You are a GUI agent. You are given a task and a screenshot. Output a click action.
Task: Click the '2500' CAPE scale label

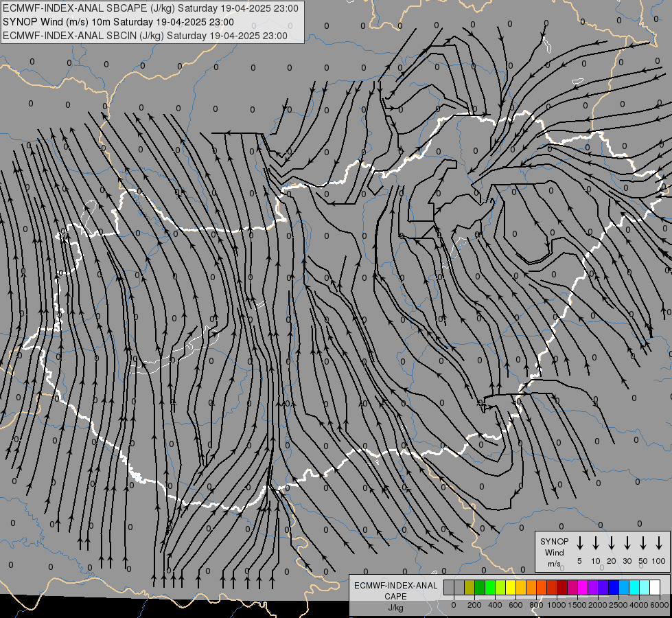point(618,605)
